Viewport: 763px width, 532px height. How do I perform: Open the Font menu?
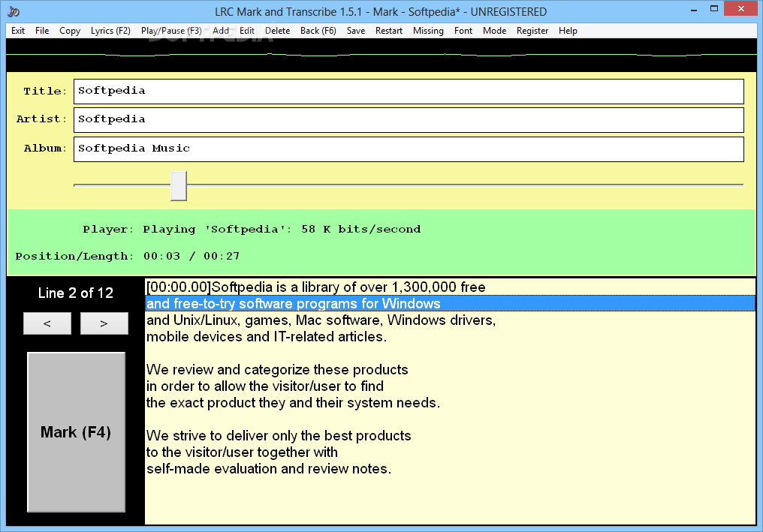coord(463,31)
